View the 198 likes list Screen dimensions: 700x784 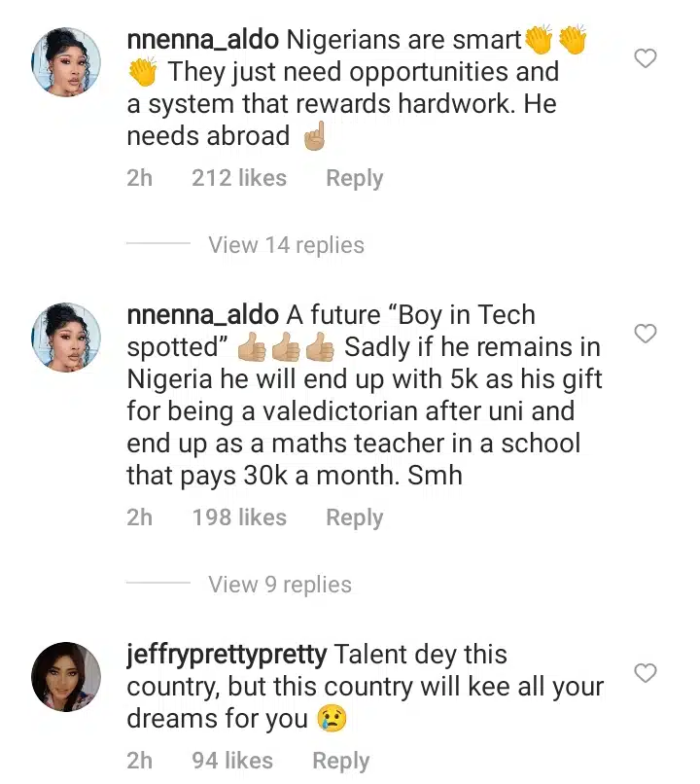(x=239, y=517)
